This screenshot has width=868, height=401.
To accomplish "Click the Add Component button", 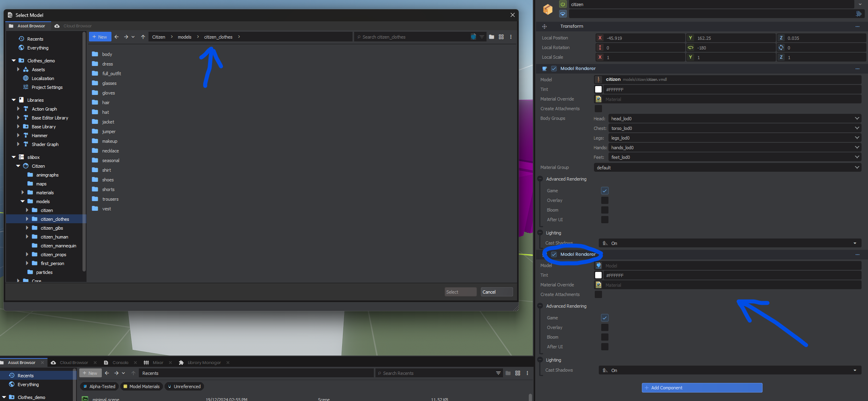I will click(702, 388).
